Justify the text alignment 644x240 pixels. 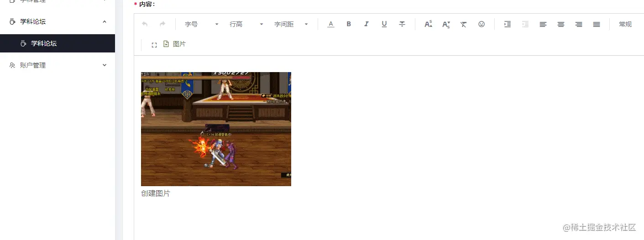coord(597,24)
